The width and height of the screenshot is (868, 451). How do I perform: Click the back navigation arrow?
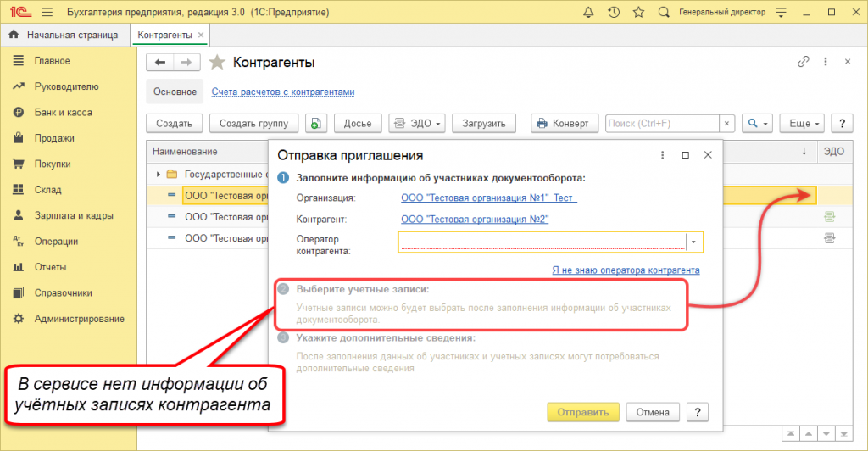pos(160,63)
